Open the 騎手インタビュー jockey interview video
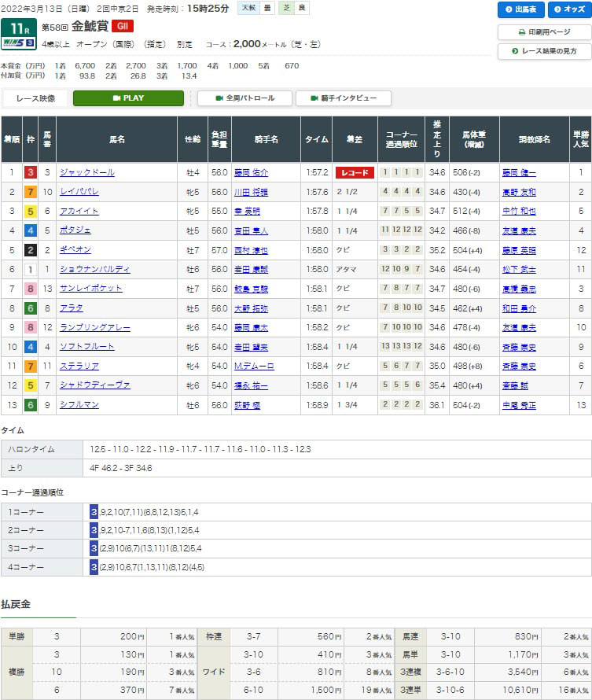This screenshot has width=592, height=700. click(343, 98)
